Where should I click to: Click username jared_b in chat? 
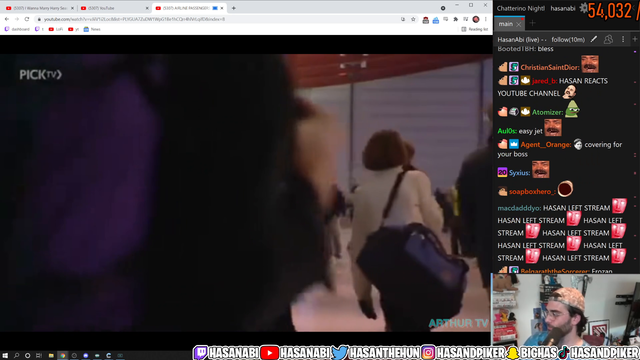(x=544, y=81)
